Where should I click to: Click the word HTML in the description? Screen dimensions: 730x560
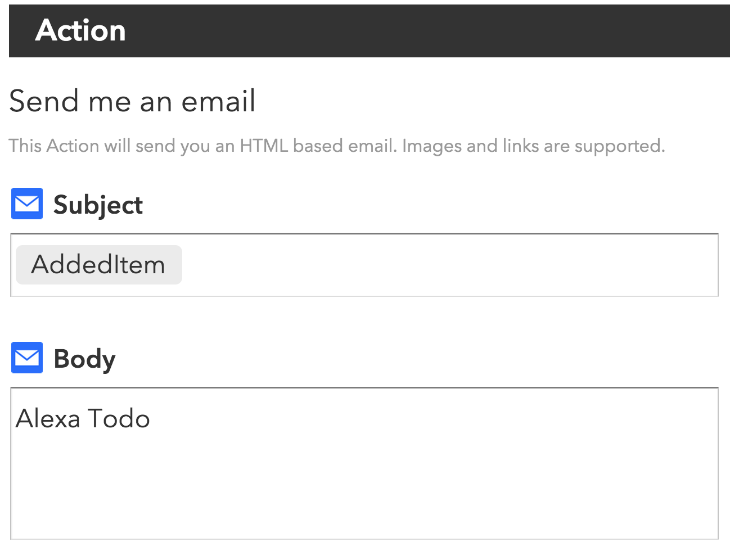[x=264, y=146]
